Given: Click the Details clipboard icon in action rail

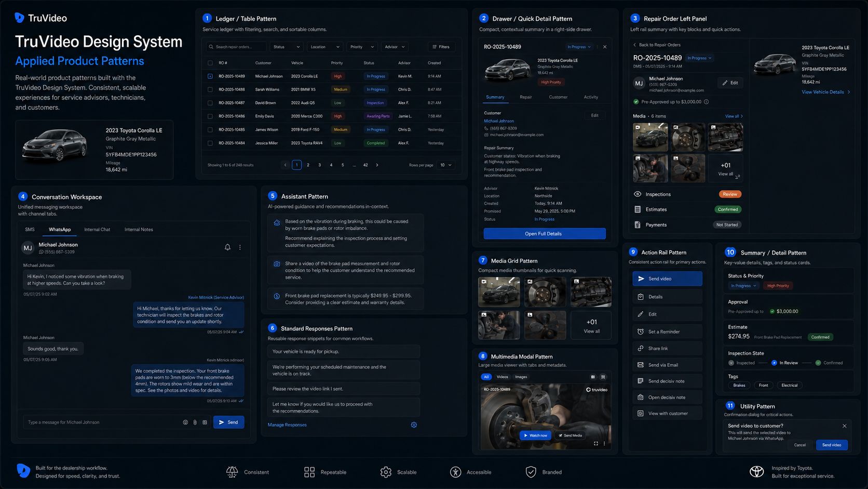Looking at the screenshot, I should pos(641,297).
